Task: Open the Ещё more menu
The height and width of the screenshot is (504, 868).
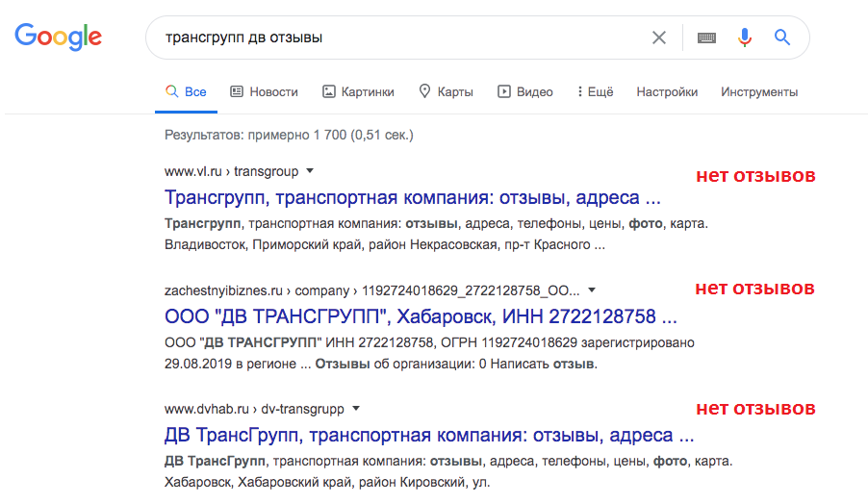Action: (x=595, y=91)
